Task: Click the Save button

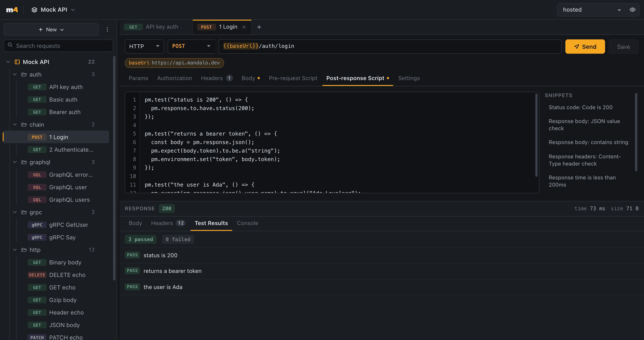Action: pos(623,46)
